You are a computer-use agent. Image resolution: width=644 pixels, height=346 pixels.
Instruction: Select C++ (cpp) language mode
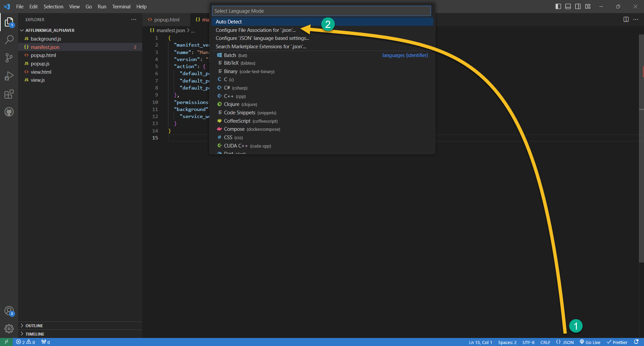coord(322,96)
